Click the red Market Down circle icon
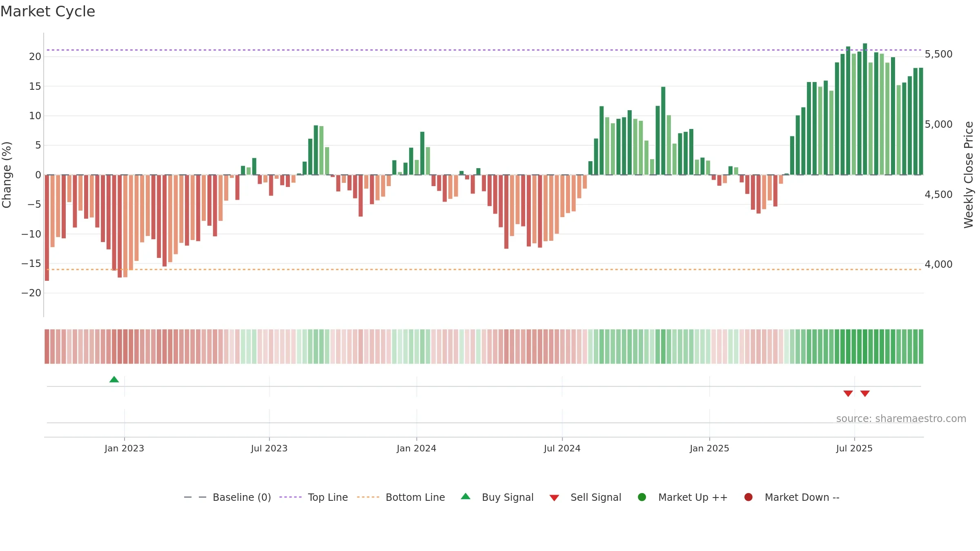 [x=748, y=497]
